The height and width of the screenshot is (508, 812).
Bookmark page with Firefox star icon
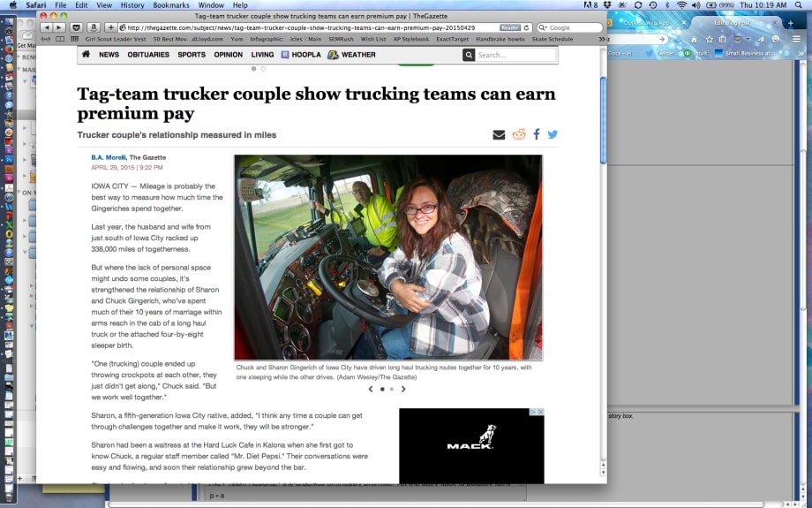click(709, 40)
